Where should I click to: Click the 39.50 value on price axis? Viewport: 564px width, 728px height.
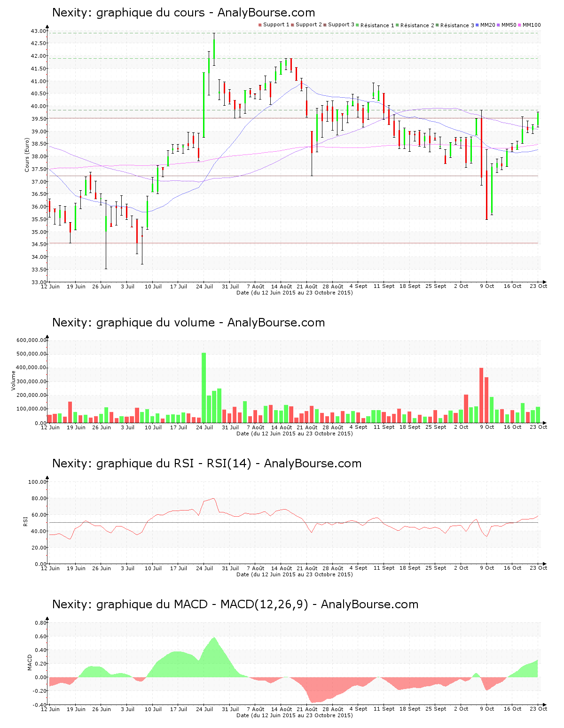[39, 119]
